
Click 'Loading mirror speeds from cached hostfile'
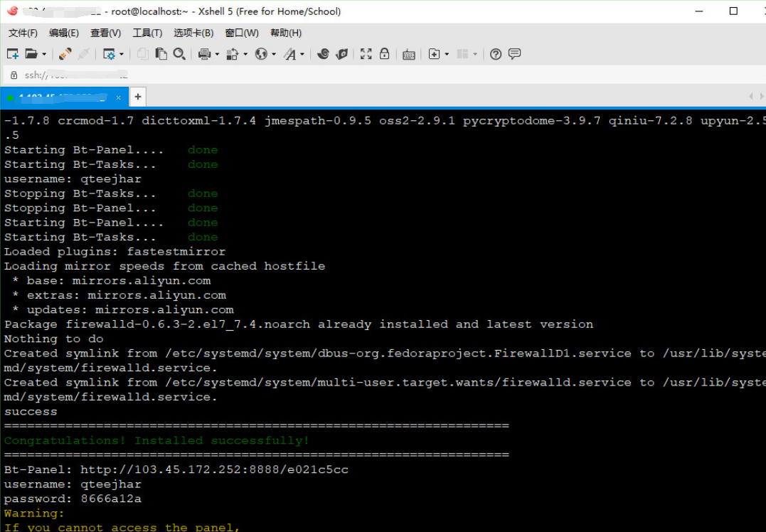[164, 266]
